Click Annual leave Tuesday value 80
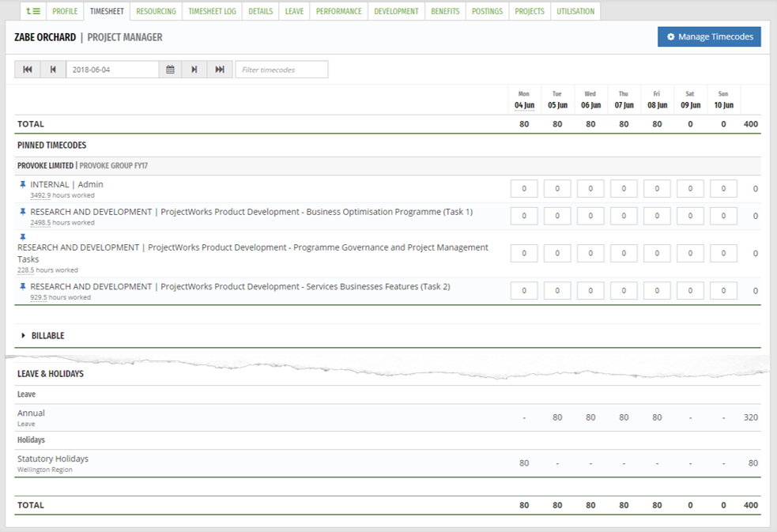Screen dimensions: 777x532 pos(557,417)
